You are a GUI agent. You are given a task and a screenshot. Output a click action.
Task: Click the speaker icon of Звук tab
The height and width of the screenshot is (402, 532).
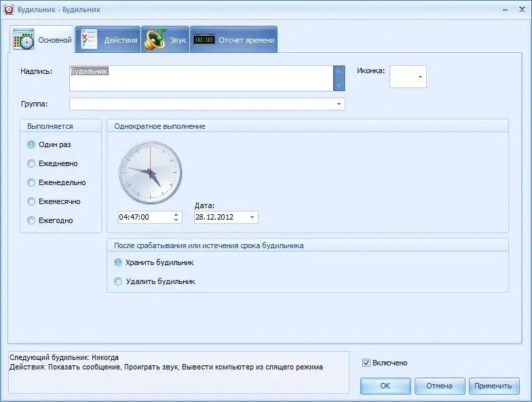(155, 39)
